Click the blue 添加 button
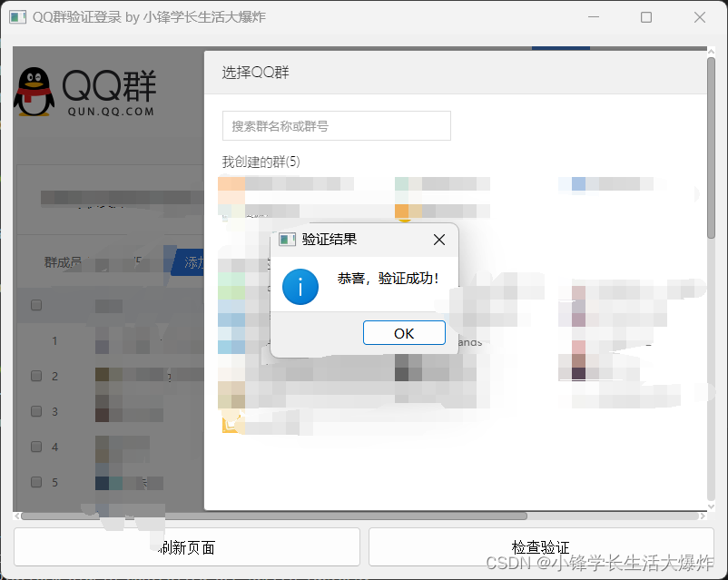Image resolution: width=728 pixels, height=580 pixels. click(x=194, y=261)
